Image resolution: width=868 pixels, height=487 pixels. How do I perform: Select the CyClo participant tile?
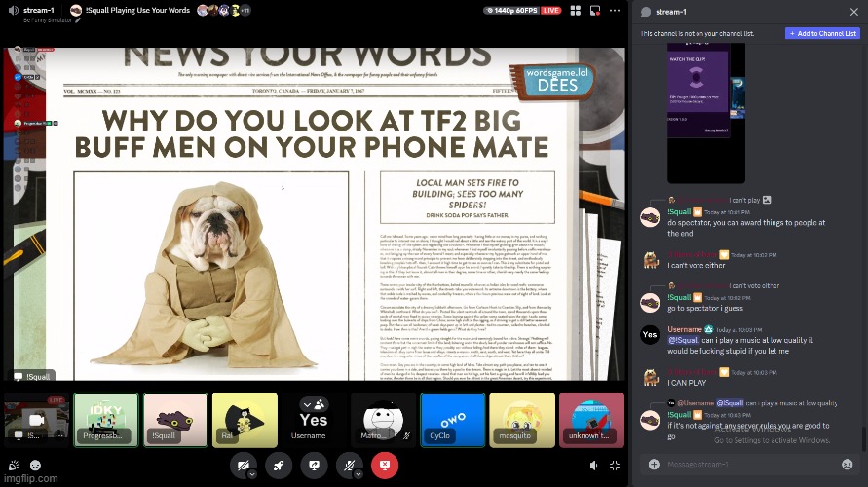click(453, 420)
